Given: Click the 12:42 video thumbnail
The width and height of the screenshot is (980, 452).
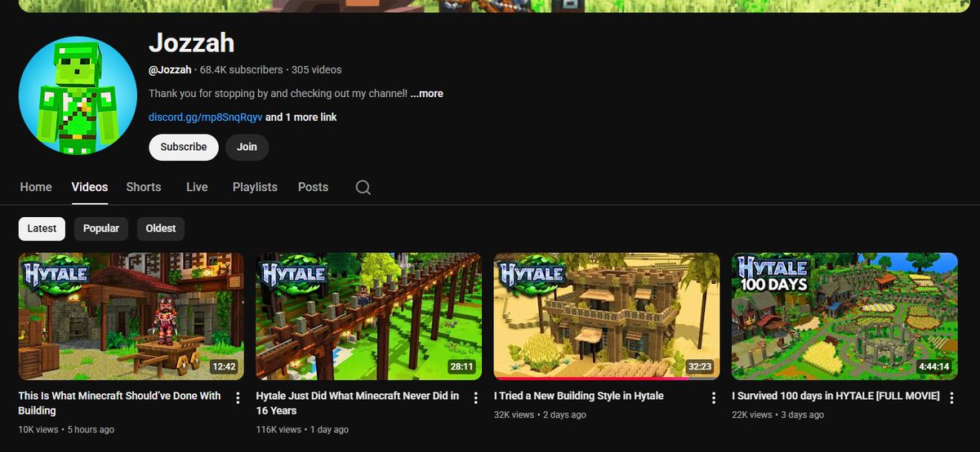Looking at the screenshot, I should [131, 317].
